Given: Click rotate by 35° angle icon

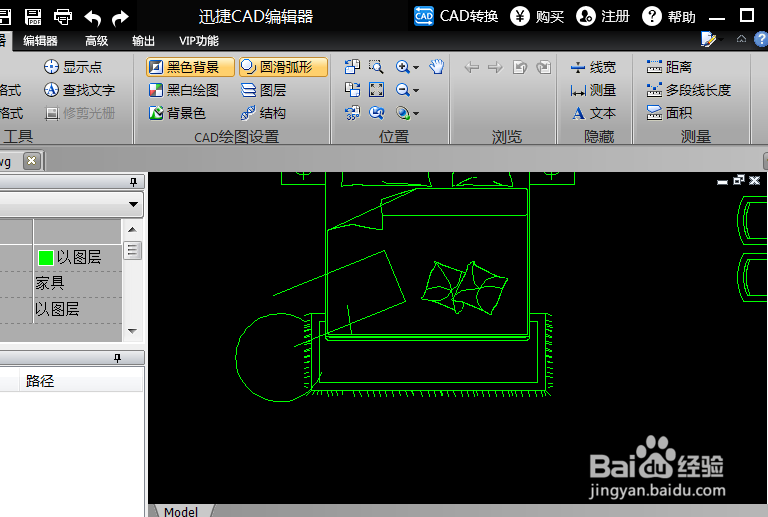Looking at the screenshot, I should click(x=352, y=113).
